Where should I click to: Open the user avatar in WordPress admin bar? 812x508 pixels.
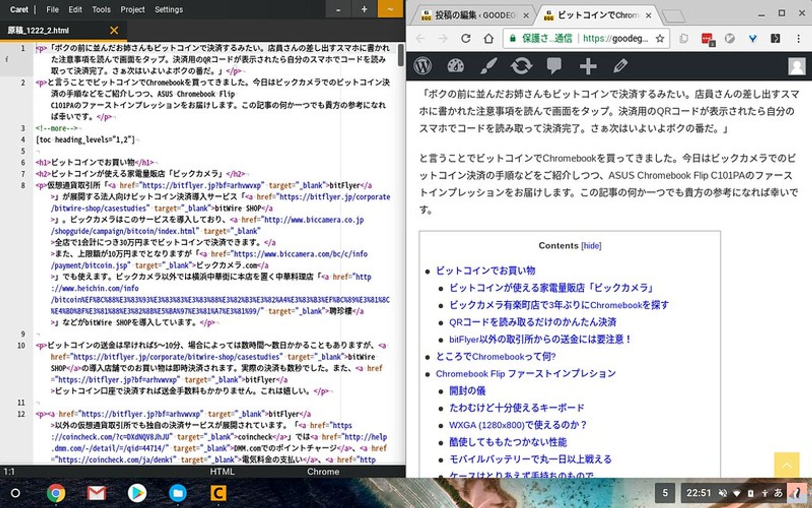(x=797, y=66)
